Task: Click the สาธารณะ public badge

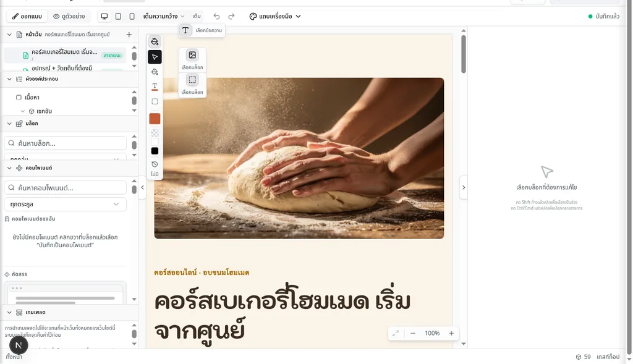Action: pyautogui.click(x=113, y=55)
